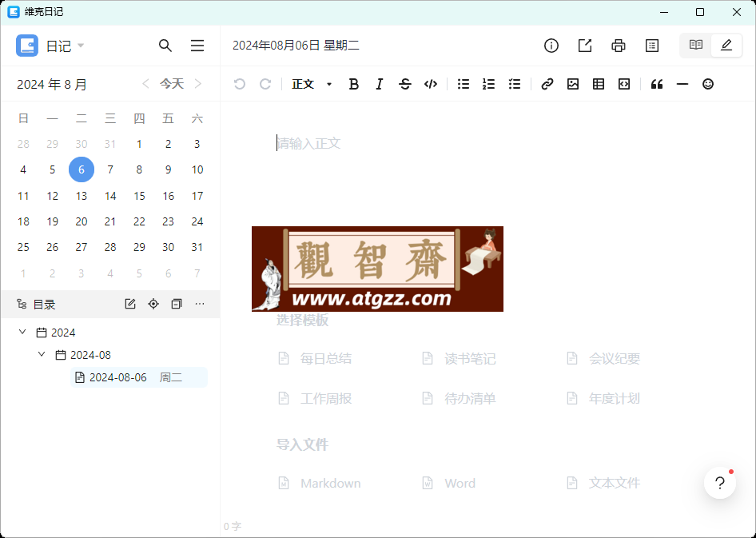Insert an image
Viewport: 756px width, 538px height.
pyautogui.click(x=573, y=85)
